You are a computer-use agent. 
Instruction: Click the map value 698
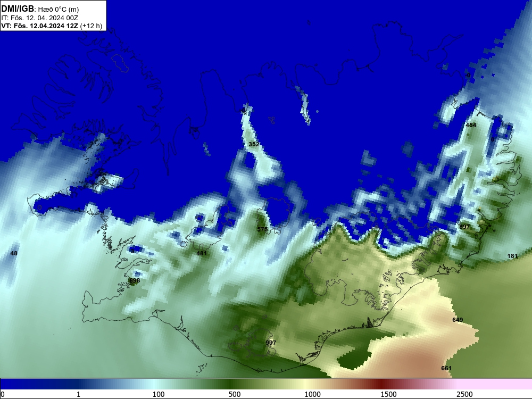[x=135, y=280]
